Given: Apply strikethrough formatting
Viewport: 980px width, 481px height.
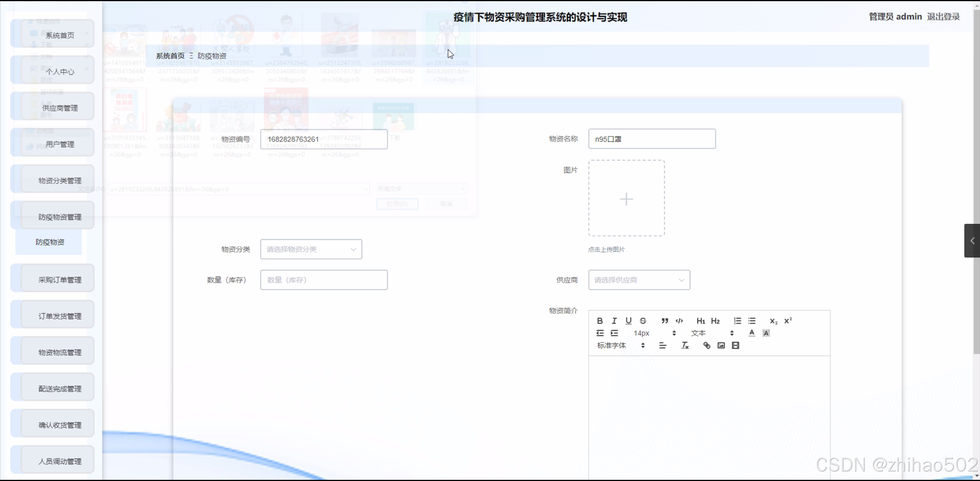Looking at the screenshot, I should tap(643, 321).
